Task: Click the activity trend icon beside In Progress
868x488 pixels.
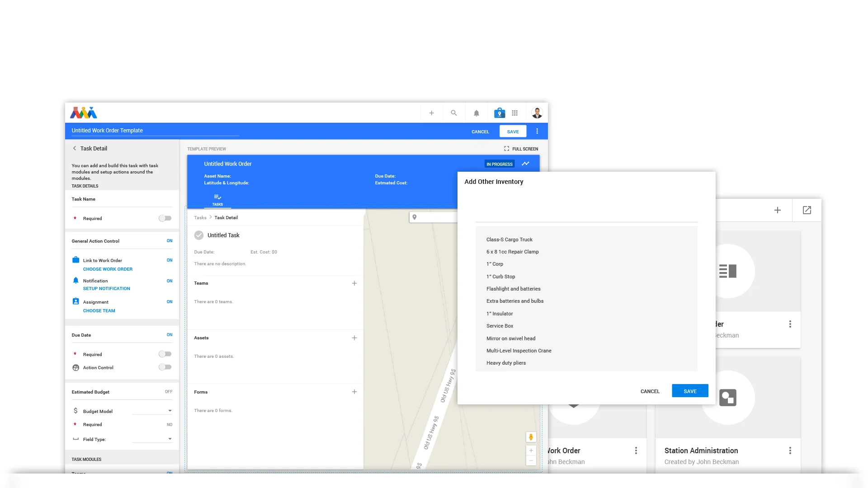Action: (525, 164)
